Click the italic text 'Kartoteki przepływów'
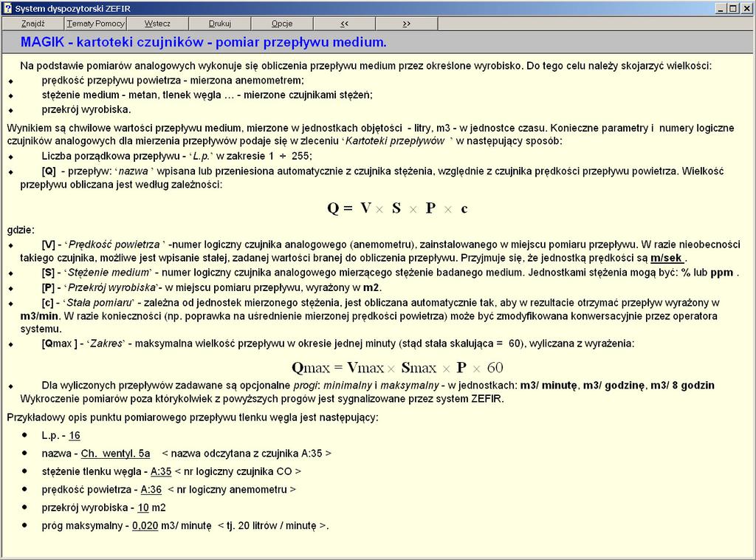 coord(395,141)
